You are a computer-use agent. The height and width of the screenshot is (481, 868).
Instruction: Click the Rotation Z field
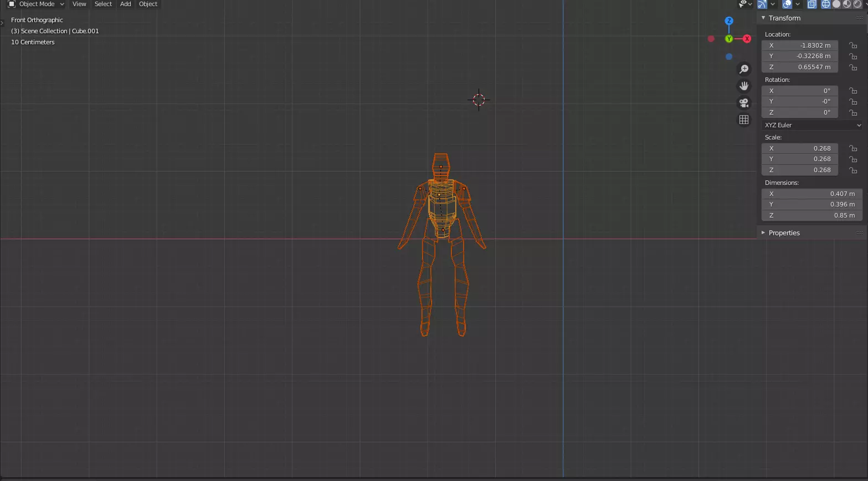800,112
